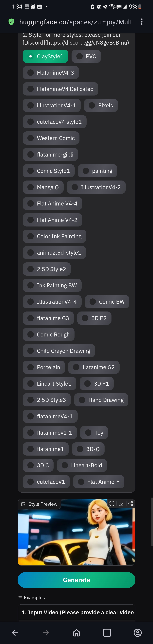
Task: Open the browser profile account icon
Action: pos(138,633)
